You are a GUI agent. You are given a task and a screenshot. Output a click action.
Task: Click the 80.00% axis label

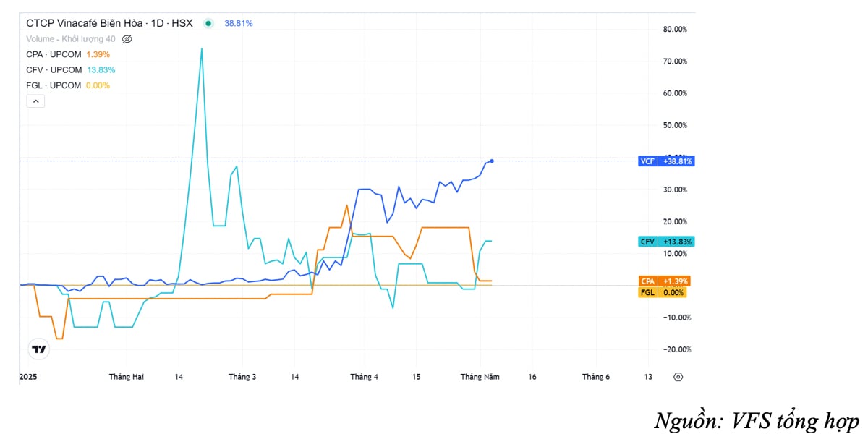(x=675, y=29)
